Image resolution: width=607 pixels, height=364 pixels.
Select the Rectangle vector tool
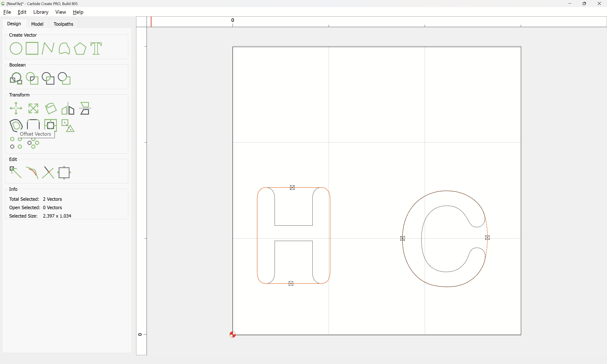(x=32, y=48)
